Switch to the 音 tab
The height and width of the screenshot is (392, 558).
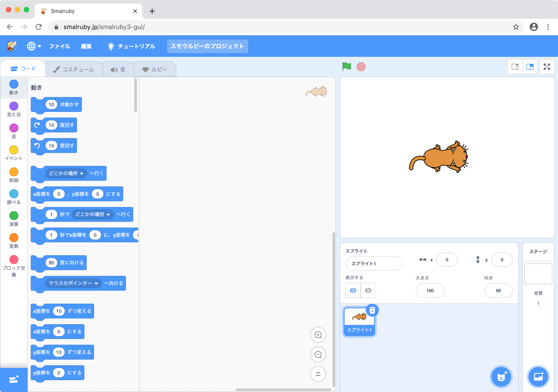118,70
